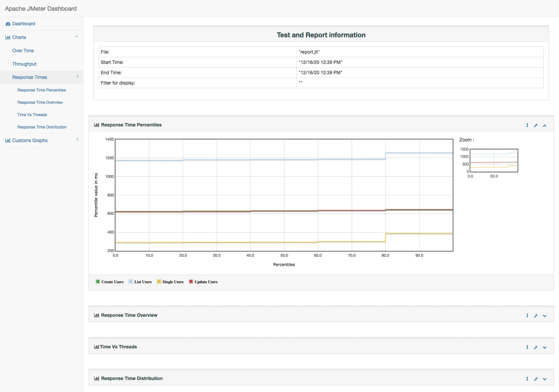Expand the Time Vs Threads panel chevron
This screenshot has width=559, height=392.
545,348
